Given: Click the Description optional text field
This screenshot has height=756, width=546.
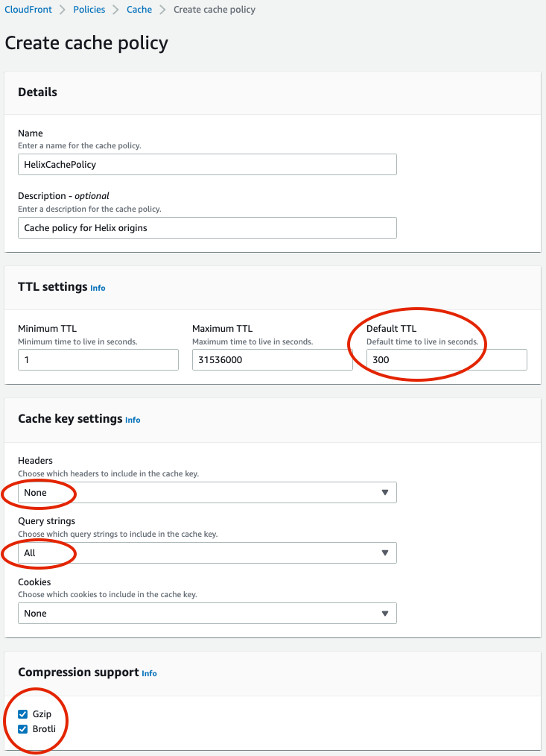Looking at the screenshot, I should tap(207, 227).
